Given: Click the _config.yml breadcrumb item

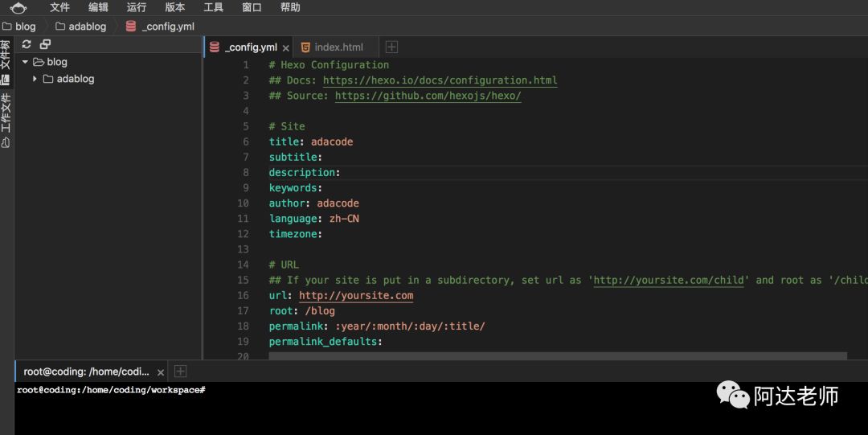Looking at the screenshot, I should click(160, 26).
